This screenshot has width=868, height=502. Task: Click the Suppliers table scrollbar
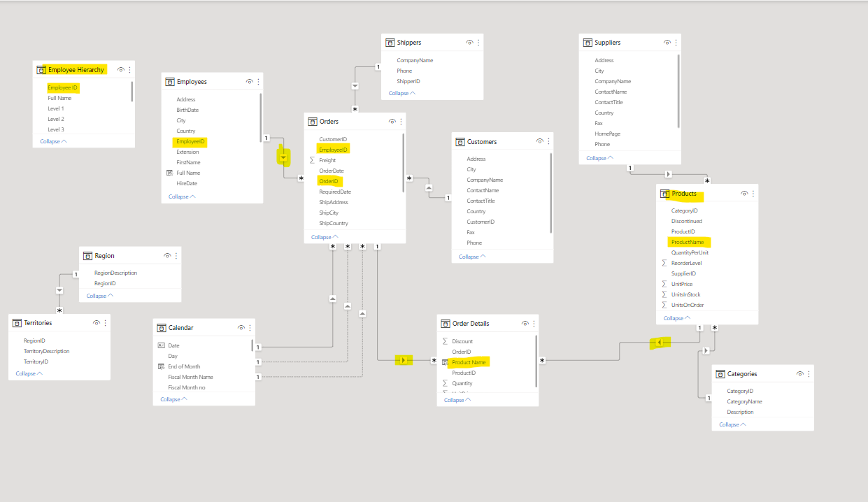click(x=678, y=91)
